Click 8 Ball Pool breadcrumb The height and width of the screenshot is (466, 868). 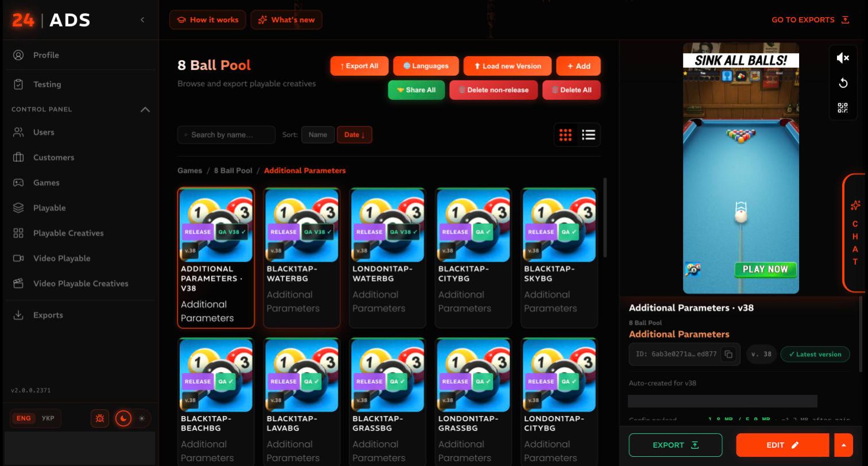click(233, 170)
